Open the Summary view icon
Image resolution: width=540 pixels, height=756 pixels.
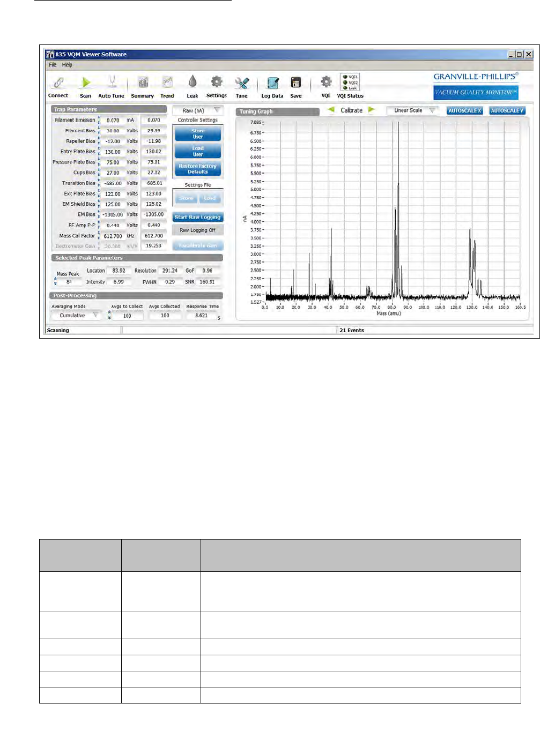click(143, 82)
